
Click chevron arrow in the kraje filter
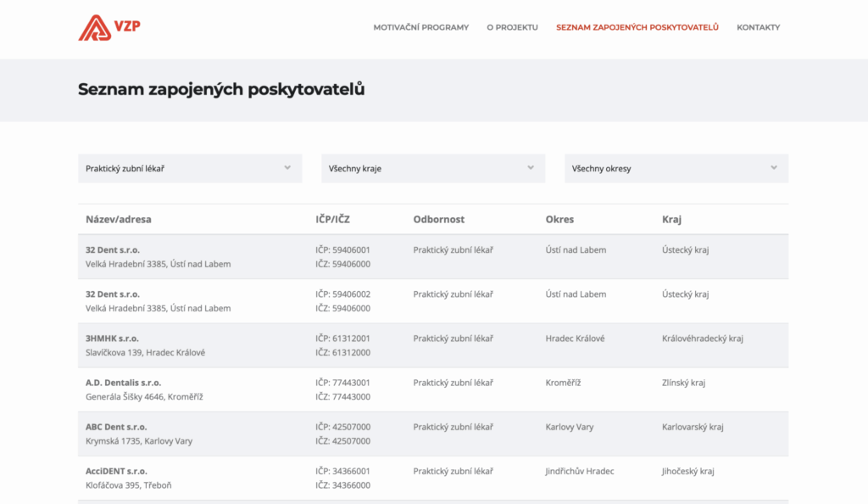click(x=531, y=168)
